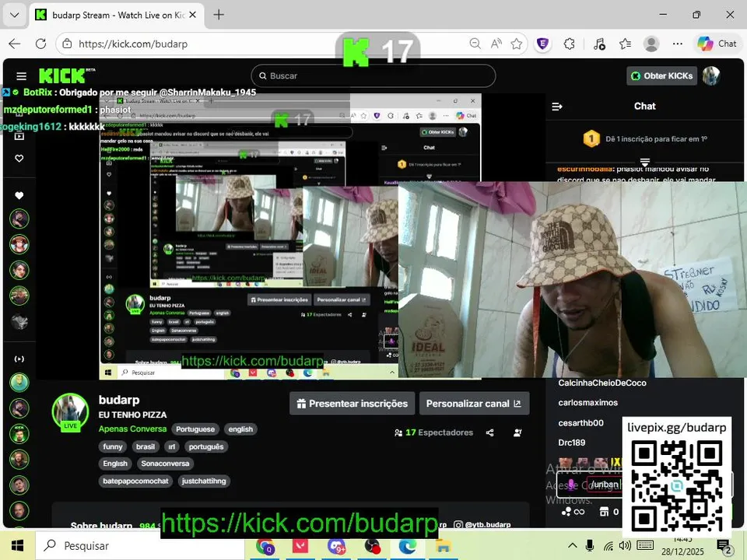Image resolution: width=747 pixels, height=560 pixels.
Task: Click the Sonaconversa tag
Action: (x=165, y=464)
